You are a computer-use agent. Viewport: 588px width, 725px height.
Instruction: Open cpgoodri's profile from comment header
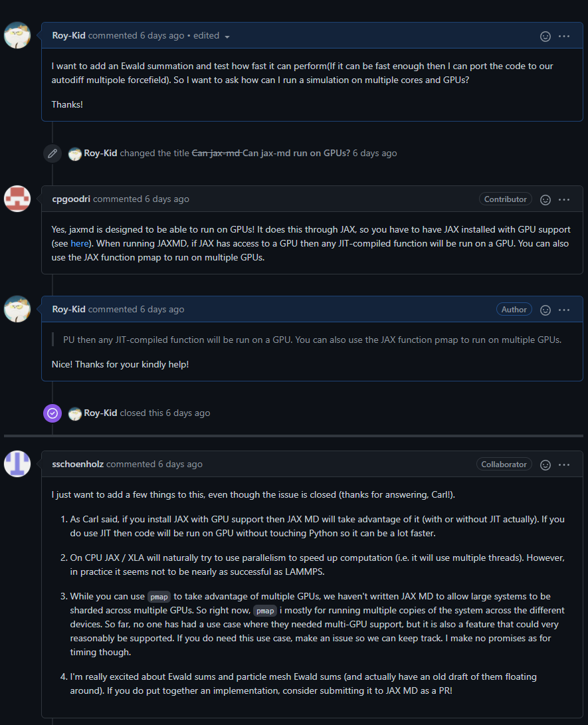72,199
